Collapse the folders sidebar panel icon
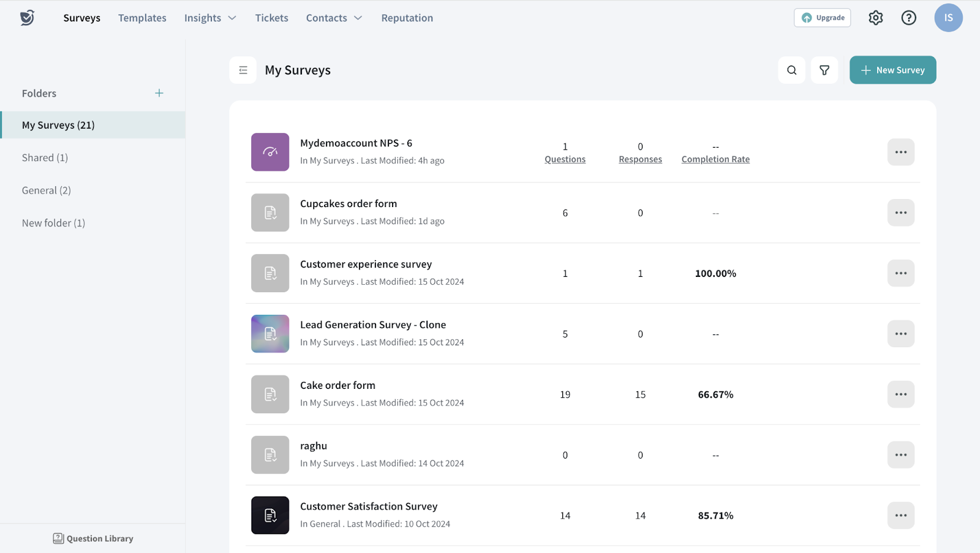 pos(243,70)
